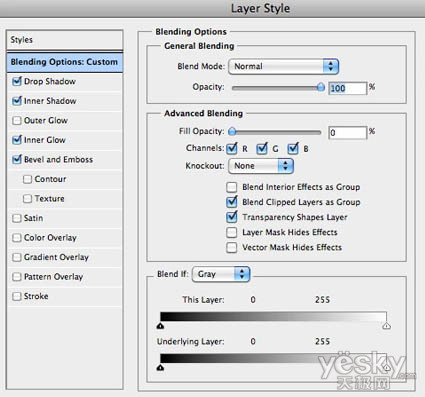425x397 pixels.
Task: Click This Layer black point marker
Action: click(160, 326)
